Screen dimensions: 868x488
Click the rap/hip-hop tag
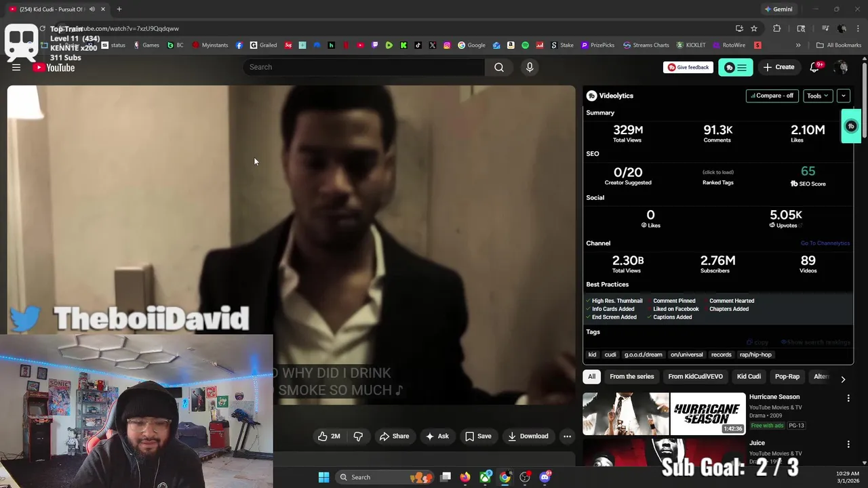click(755, 354)
